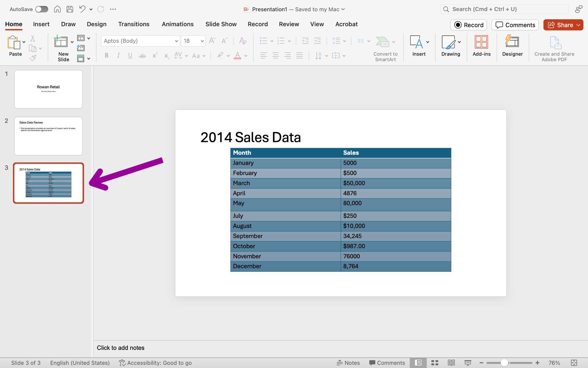This screenshot has height=368, width=588.
Task: Expand the Paste options arrow
Action: pyautogui.click(x=24, y=42)
